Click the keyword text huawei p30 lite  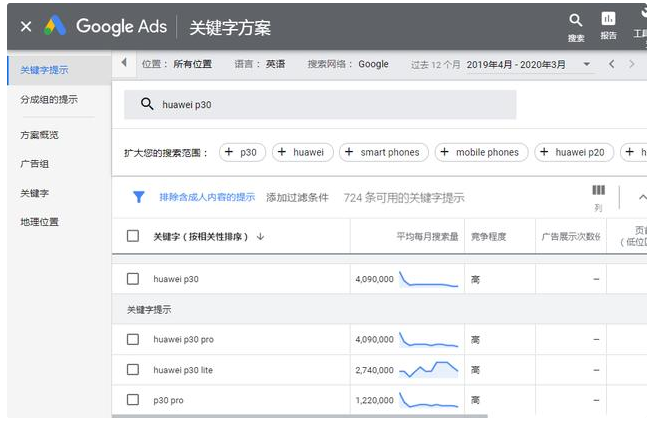tap(183, 370)
